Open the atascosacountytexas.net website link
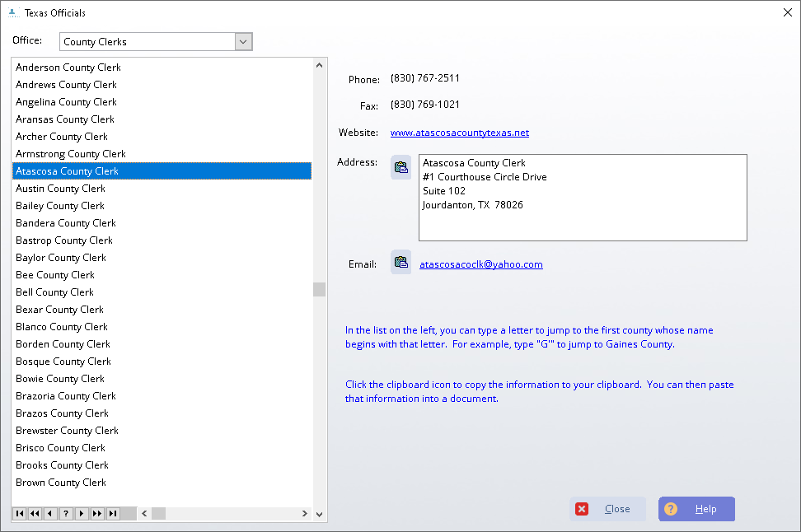This screenshot has height=532, width=801. [x=459, y=133]
